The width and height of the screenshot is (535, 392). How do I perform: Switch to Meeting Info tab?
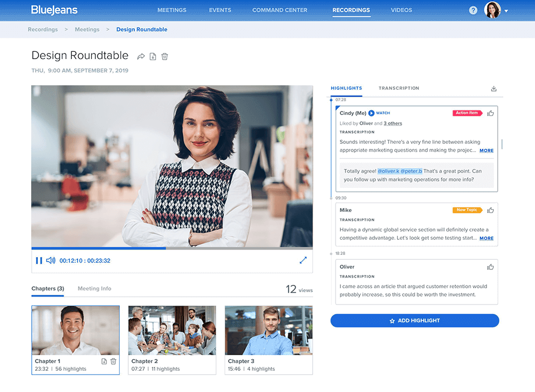[94, 288]
